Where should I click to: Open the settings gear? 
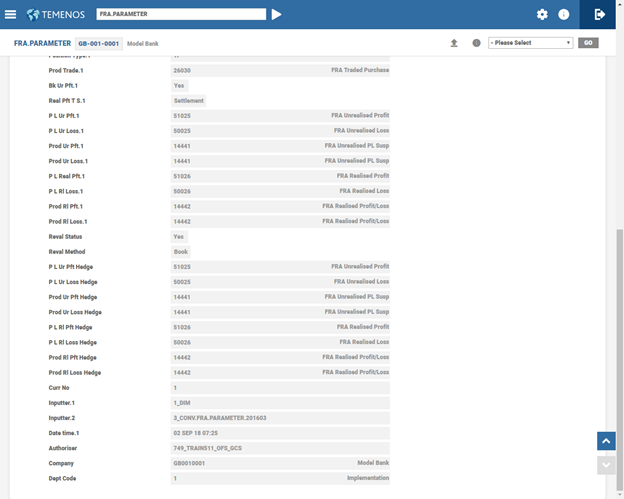542,14
